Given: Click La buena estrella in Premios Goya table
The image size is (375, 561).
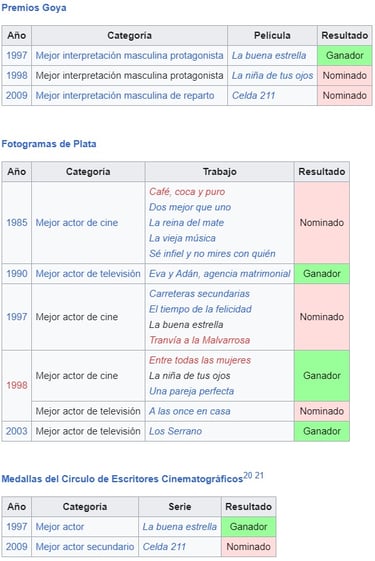Looking at the screenshot, I should click(269, 55).
